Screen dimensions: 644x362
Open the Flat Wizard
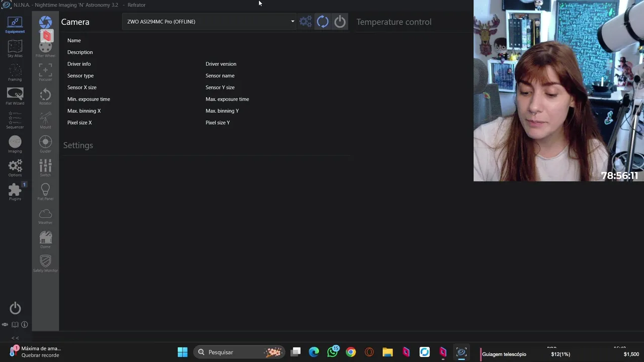pyautogui.click(x=15, y=96)
